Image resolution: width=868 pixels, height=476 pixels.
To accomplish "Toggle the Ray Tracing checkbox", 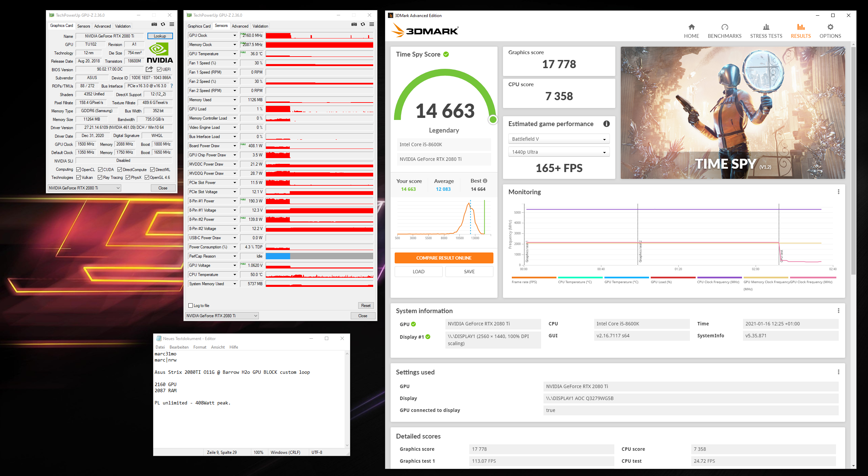I will click(100, 178).
